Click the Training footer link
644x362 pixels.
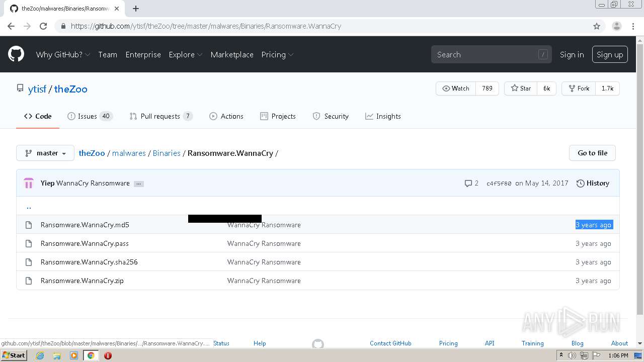coord(532,343)
